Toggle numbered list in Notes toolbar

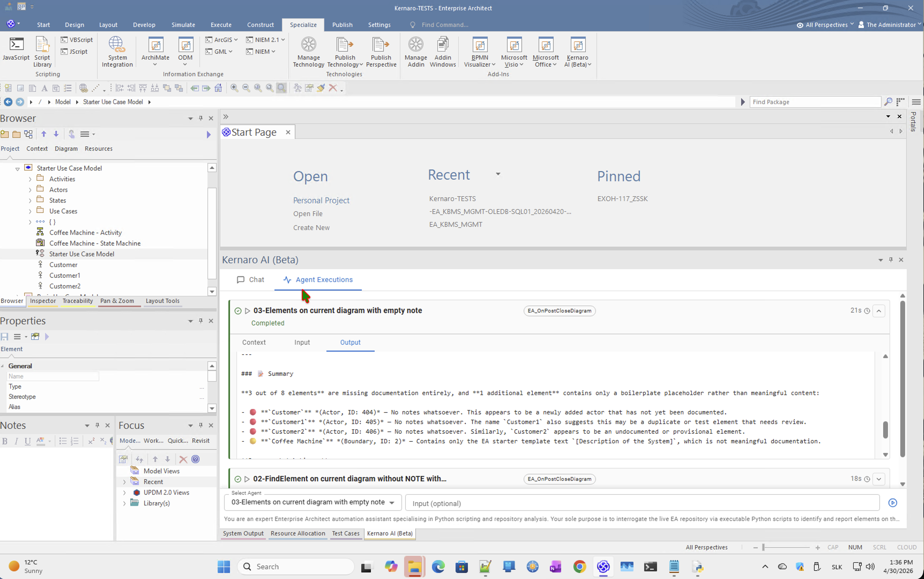(75, 441)
